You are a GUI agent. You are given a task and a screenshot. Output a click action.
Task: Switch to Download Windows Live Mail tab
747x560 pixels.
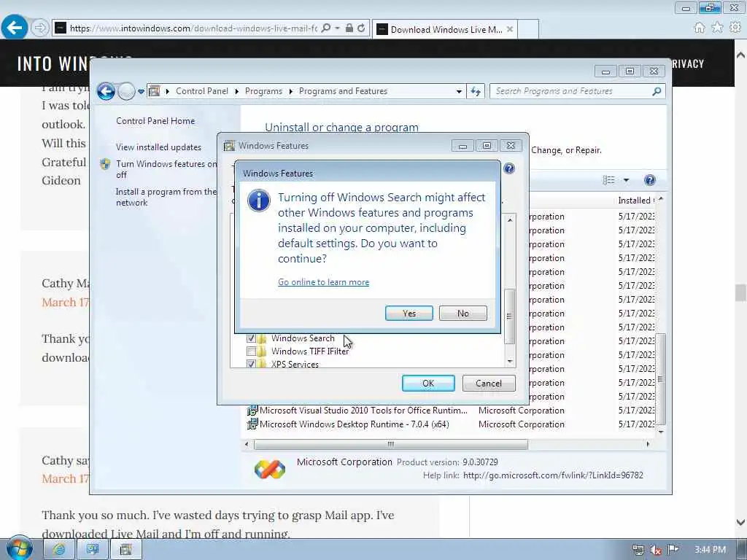[x=445, y=29]
